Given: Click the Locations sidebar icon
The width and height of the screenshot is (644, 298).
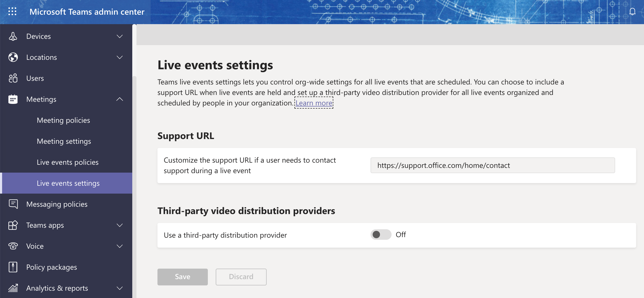Looking at the screenshot, I should pyautogui.click(x=13, y=57).
